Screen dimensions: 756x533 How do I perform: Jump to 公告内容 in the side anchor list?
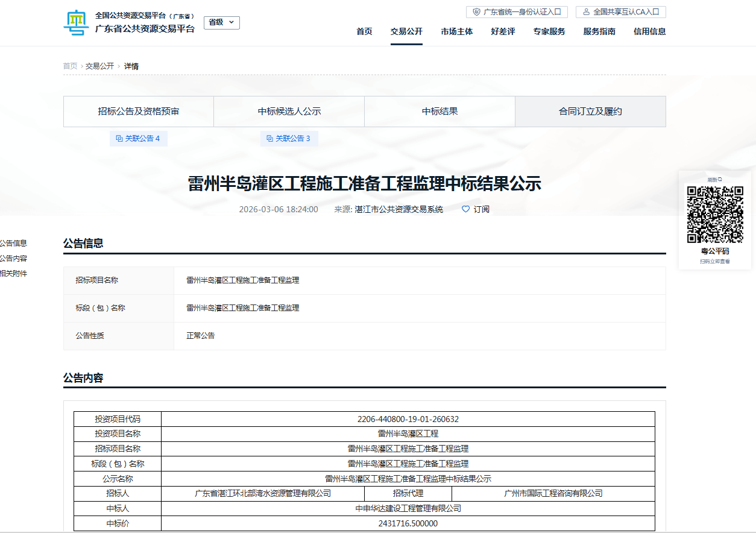tap(13, 259)
